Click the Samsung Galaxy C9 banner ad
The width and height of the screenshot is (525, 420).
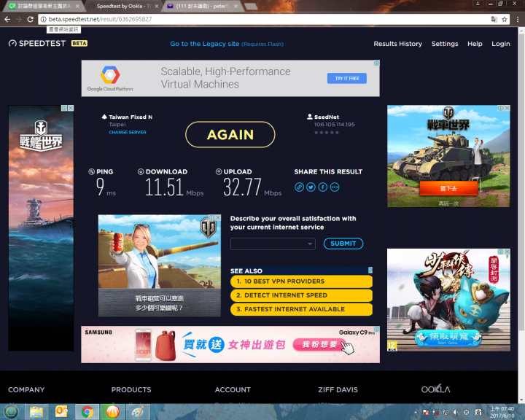click(230, 344)
